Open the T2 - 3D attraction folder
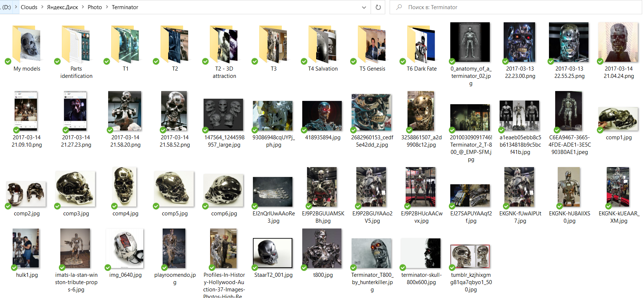Viewport: 644px width, 298px height. (224, 44)
